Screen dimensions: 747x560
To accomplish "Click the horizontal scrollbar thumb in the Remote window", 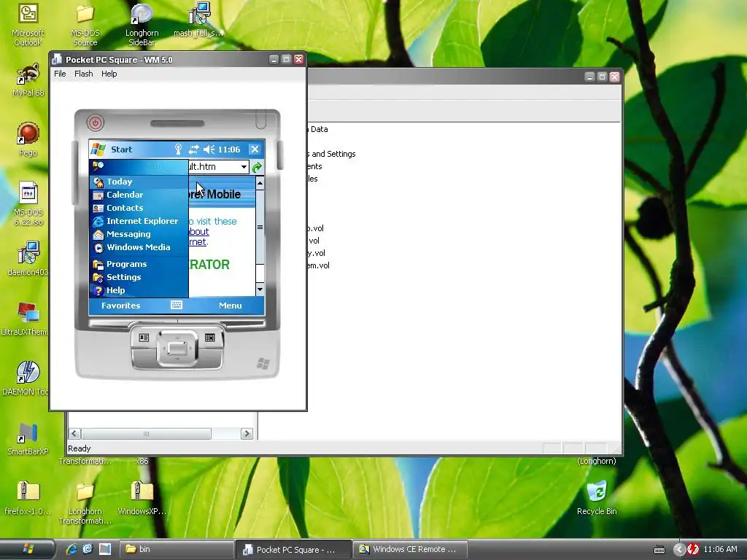I will pyautogui.click(x=146, y=434).
